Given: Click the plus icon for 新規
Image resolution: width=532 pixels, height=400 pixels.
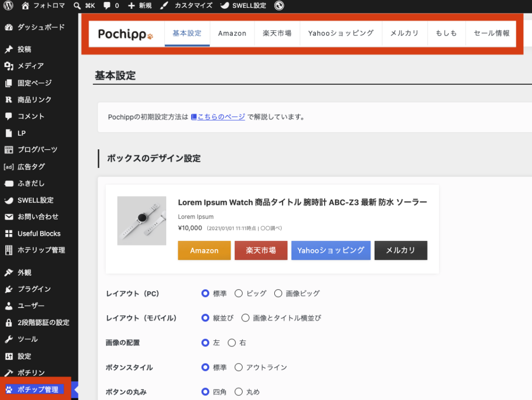Looking at the screenshot, I should [x=131, y=5].
